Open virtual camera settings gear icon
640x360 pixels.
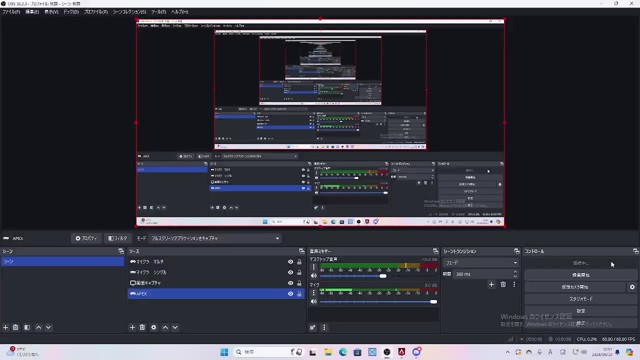point(632,287)
